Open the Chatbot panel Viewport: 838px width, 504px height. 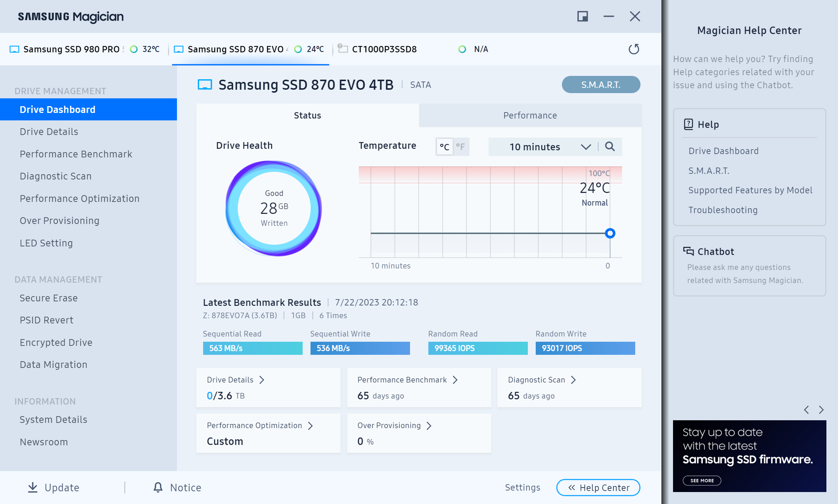tap(749, 266)
